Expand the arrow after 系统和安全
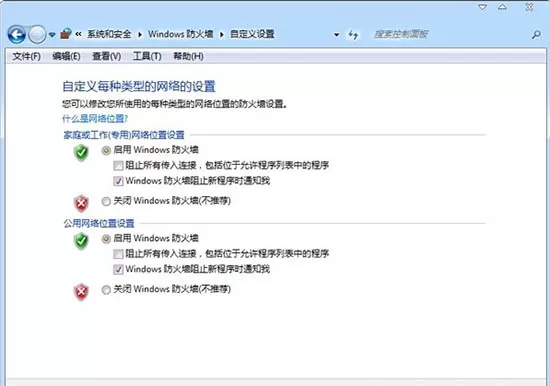The image size is (550, 386). [x=140, y=34]
